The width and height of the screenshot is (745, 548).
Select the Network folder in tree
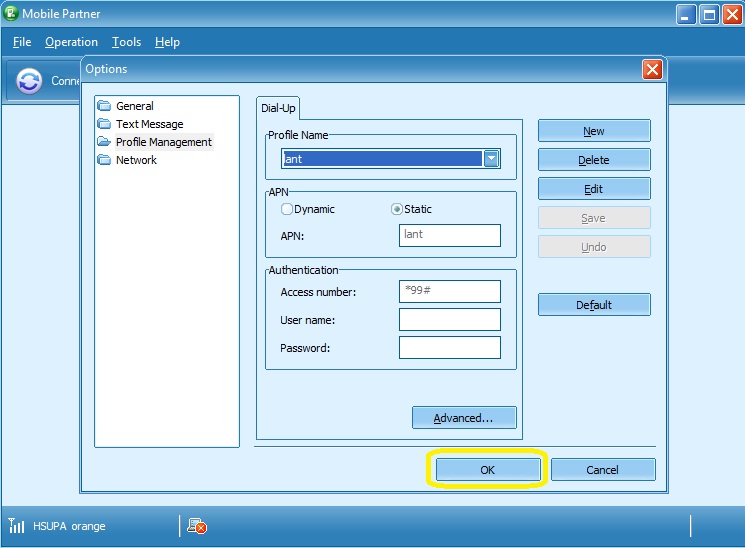(x=136, y=160)
